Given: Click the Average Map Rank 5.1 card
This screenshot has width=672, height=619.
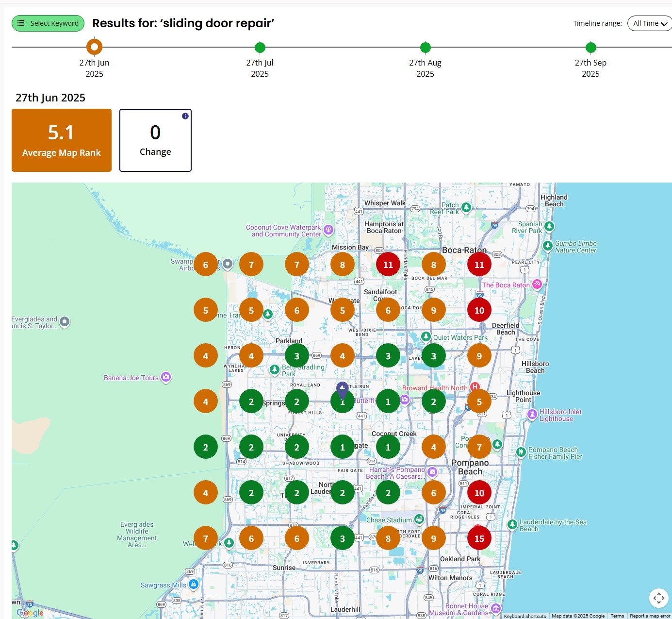Looking at the screenshot, I should pyautogui.click(x=62, y=140).
